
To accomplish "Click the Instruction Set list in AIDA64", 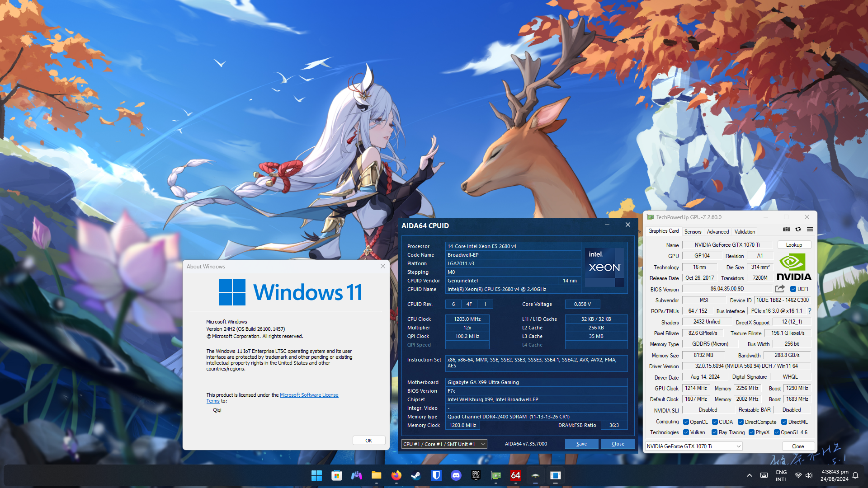I will (x=536, y=363).
